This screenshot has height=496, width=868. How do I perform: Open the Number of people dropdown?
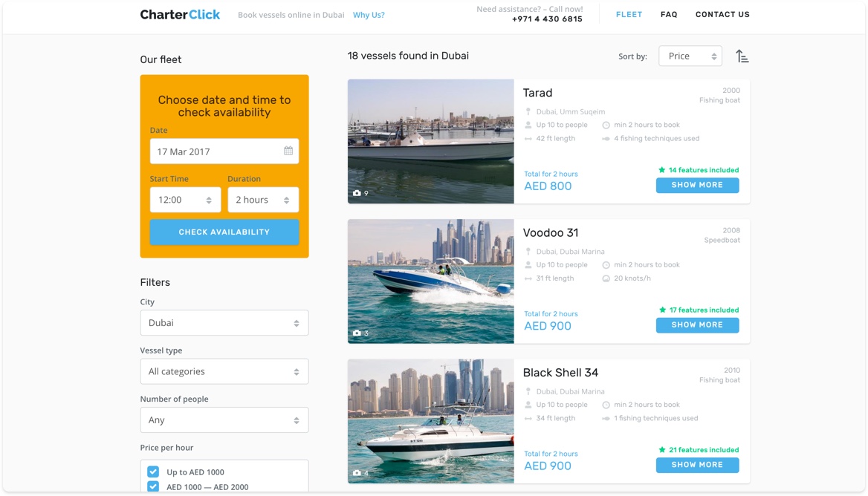(224, 420)
